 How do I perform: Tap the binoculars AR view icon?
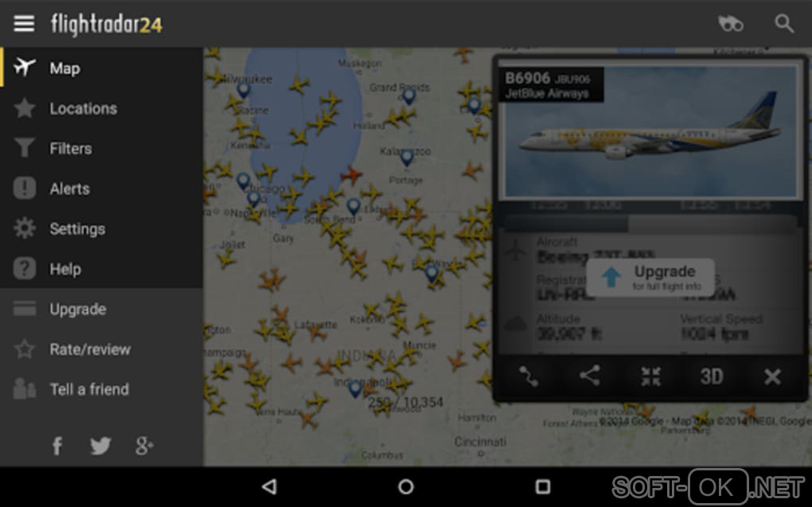(731, 23)
